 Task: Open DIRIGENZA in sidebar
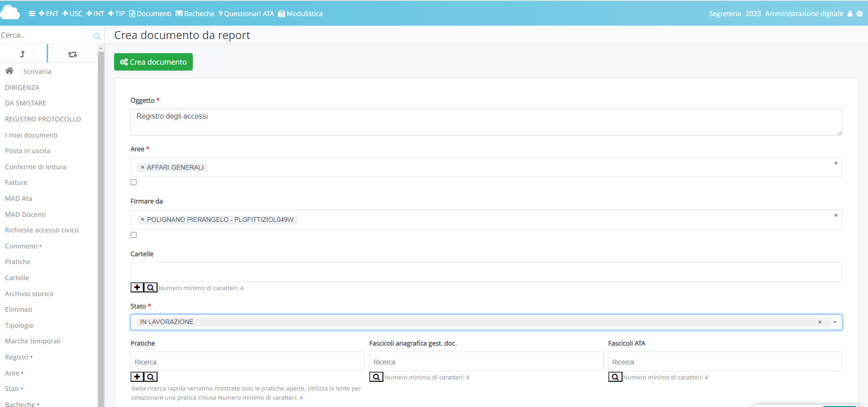click(x=22, y=88)
